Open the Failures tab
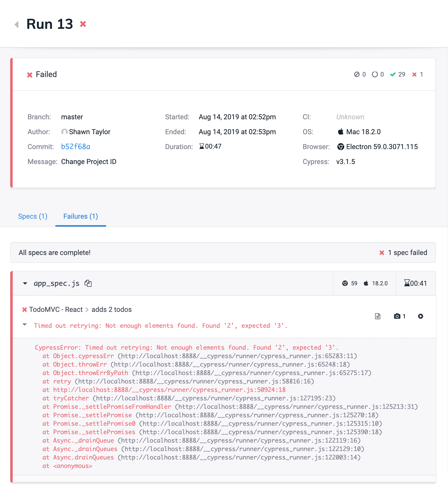 80,216
